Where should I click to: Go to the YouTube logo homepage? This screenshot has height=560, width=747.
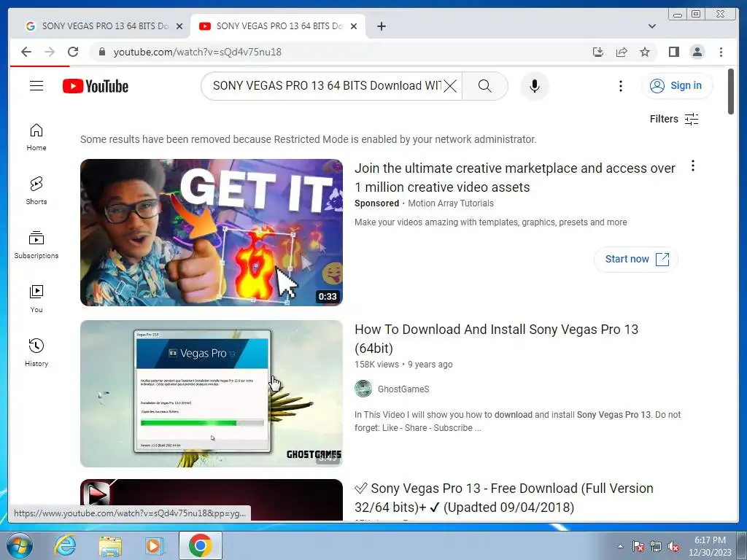[96, 86]
